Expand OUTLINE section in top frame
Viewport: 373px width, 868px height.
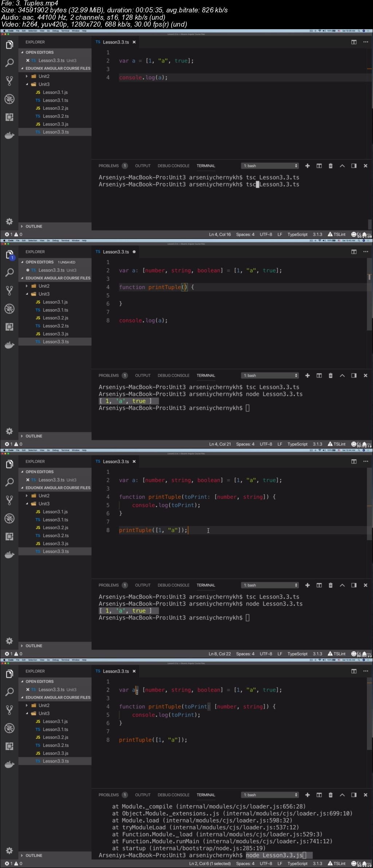(x=55, y=226)
